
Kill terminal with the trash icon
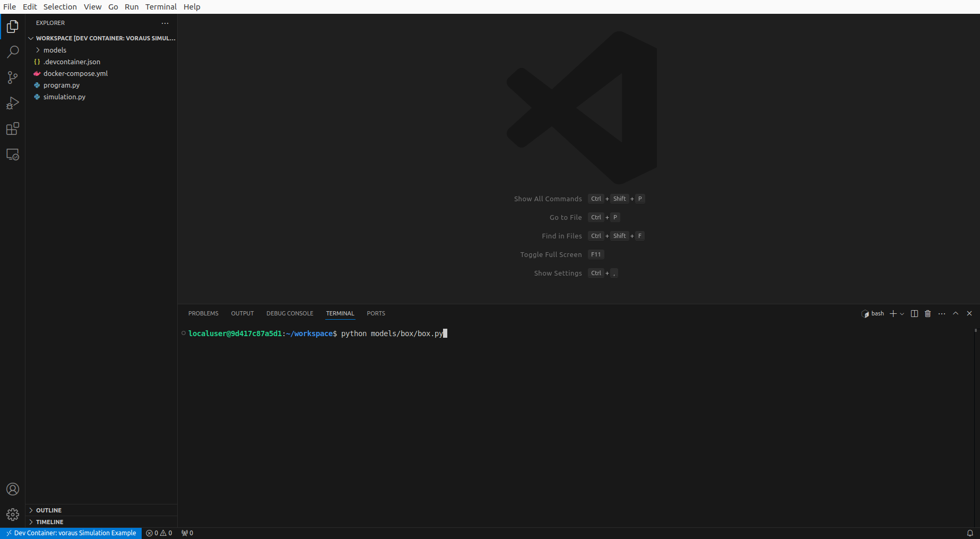tap(928, 314)
